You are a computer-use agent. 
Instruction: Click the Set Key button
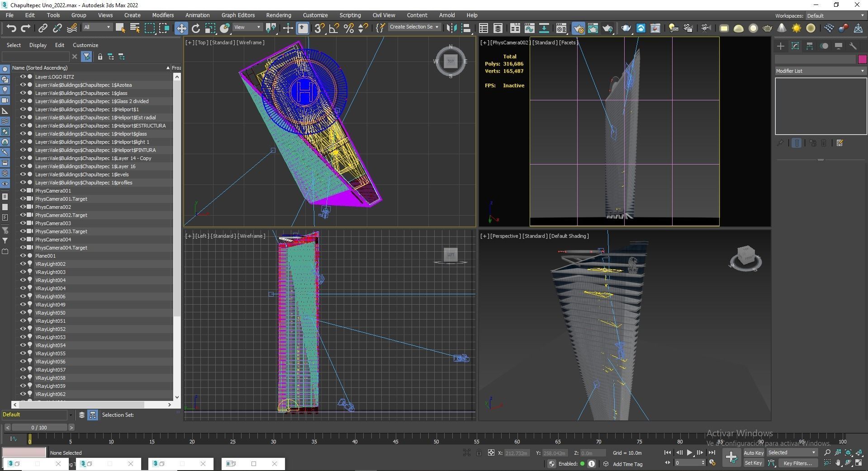tap(754, 463)
